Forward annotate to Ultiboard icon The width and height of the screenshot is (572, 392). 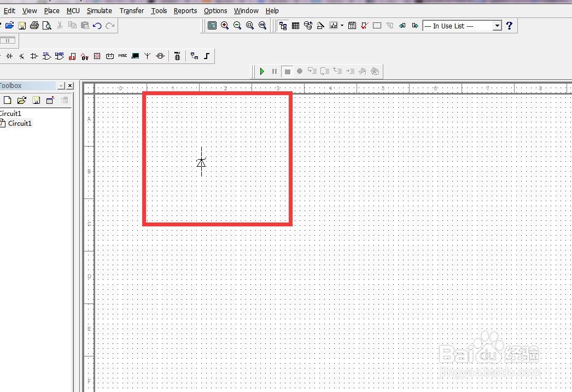(415, 26)
